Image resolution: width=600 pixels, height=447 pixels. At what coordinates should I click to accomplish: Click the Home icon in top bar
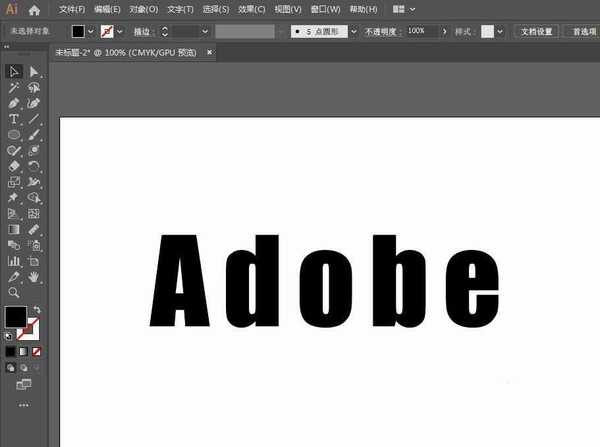click(x=35, y=9)
